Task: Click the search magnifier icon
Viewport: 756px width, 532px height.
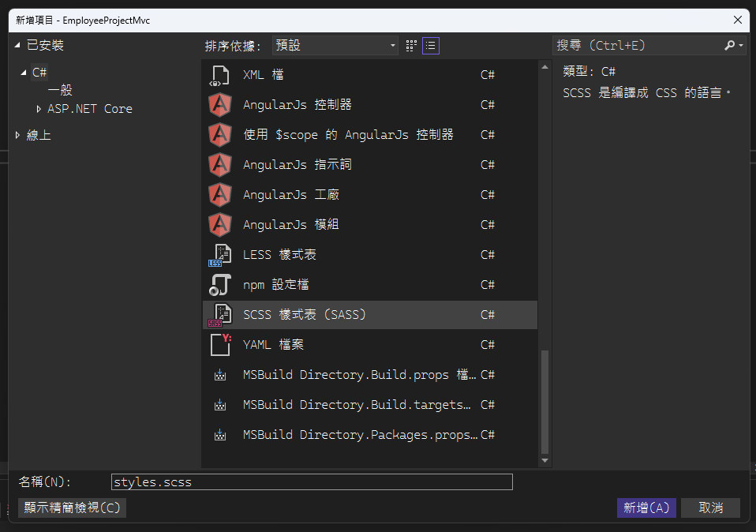Action: [x=729, y=45]
